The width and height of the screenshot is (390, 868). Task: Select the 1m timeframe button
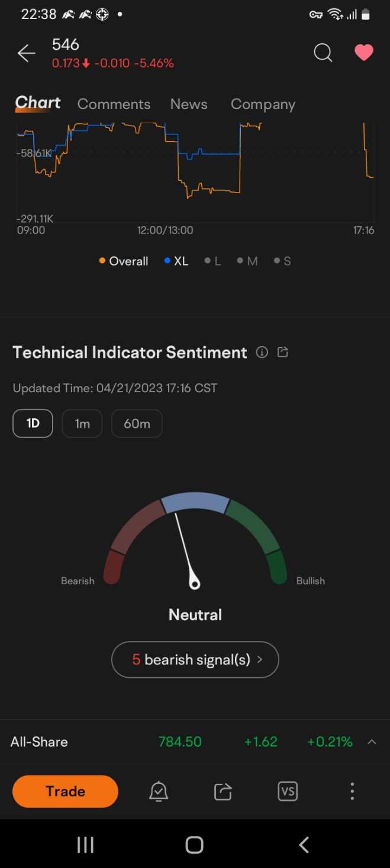82,424
